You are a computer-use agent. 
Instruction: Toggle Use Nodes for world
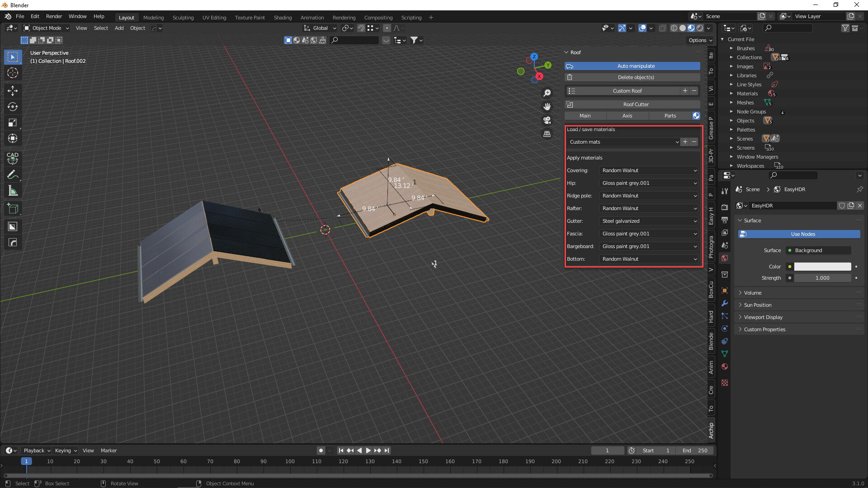coord(799,234)
